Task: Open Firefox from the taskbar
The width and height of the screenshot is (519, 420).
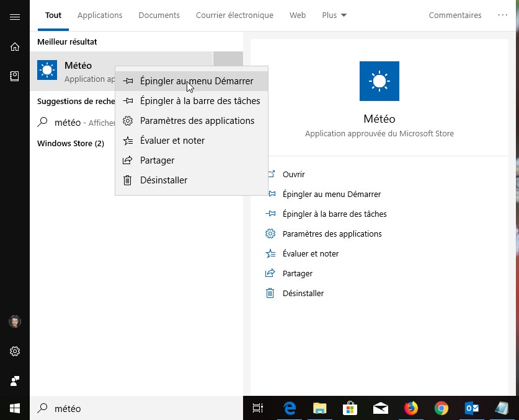Action: [x=410, y=408]
